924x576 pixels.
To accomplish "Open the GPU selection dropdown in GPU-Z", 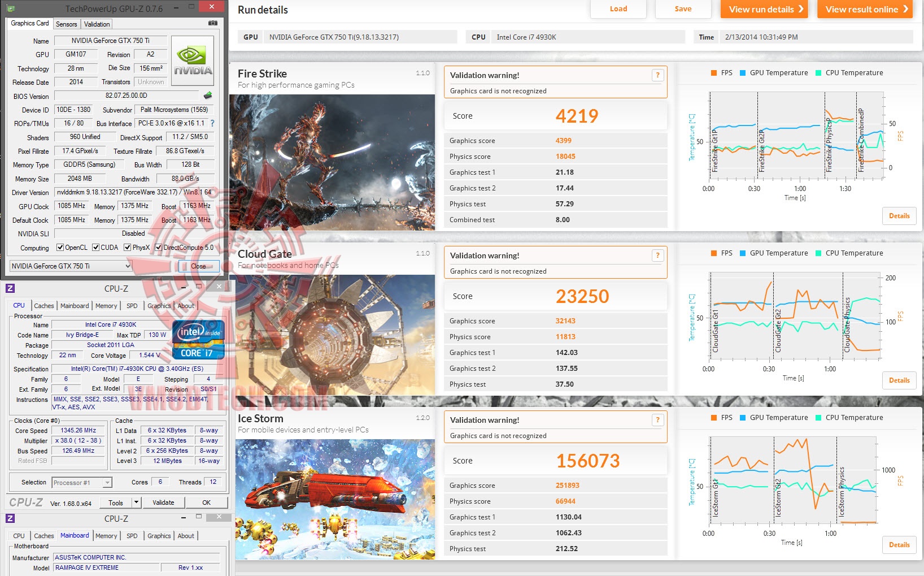I will point(71,266).
